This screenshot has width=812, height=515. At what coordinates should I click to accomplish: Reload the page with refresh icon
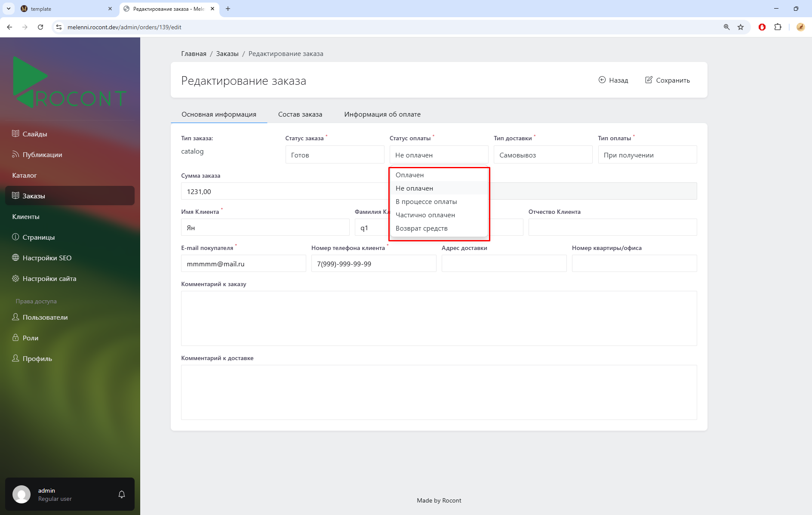point(40,27)
